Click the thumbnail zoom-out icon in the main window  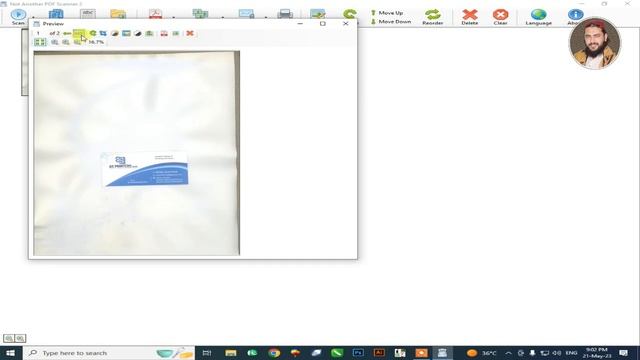pos(9,338)
